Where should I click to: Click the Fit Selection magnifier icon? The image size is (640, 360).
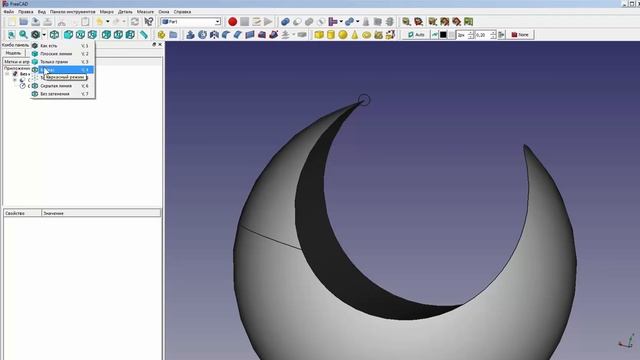[x=23, y=35]
